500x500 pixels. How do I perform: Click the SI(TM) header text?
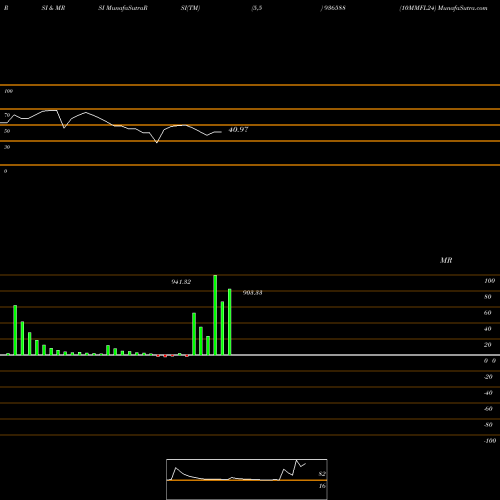pyautogui.click(x=190, y=8)
